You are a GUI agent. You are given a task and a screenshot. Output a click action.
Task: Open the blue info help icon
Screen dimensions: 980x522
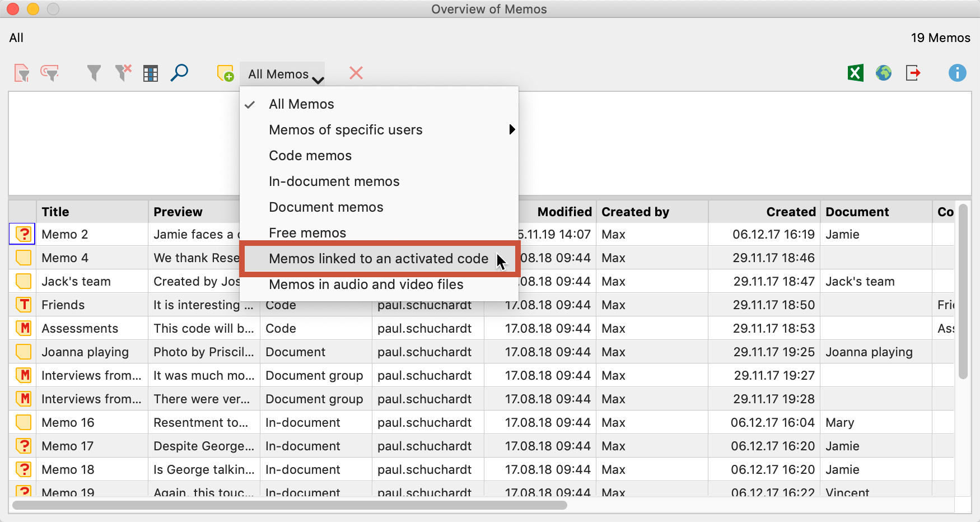pos(958,73)
